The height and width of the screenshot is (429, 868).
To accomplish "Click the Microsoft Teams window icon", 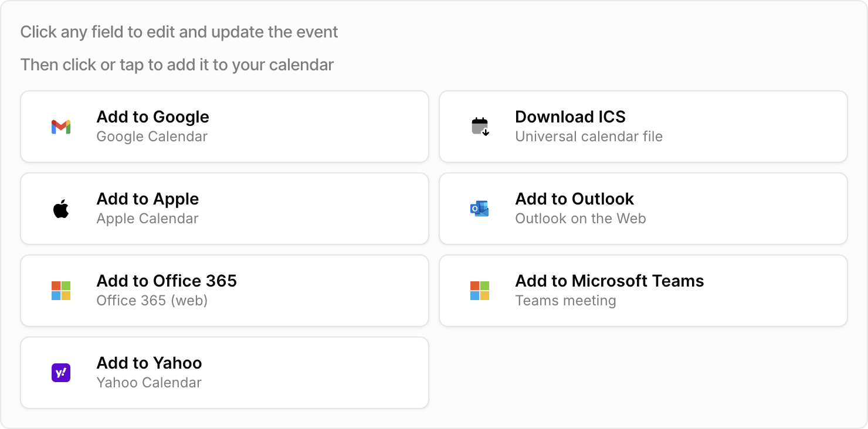I will click(x=479, y=290).
